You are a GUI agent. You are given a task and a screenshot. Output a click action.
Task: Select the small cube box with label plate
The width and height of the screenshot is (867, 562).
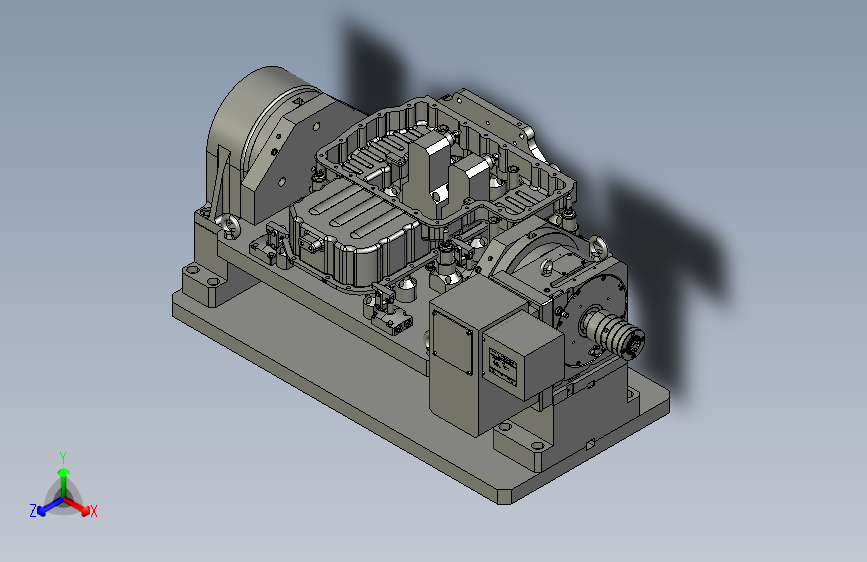point(523,355)
